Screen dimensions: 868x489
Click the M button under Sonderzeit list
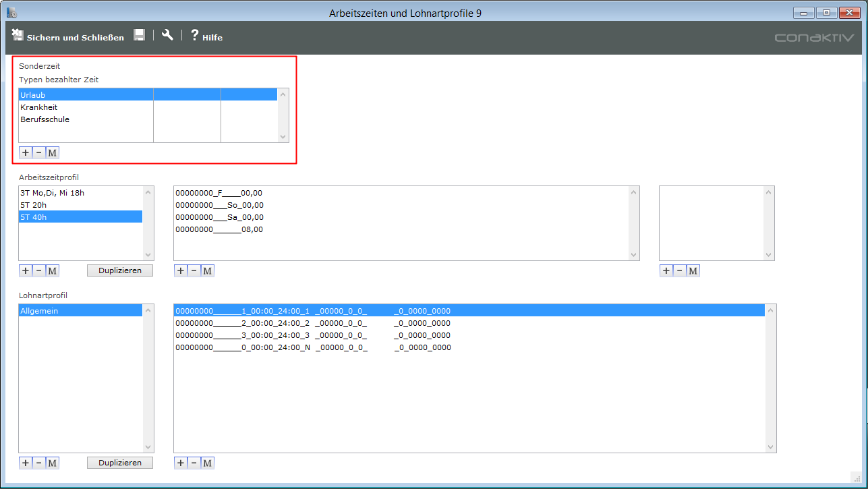[52, 153]
